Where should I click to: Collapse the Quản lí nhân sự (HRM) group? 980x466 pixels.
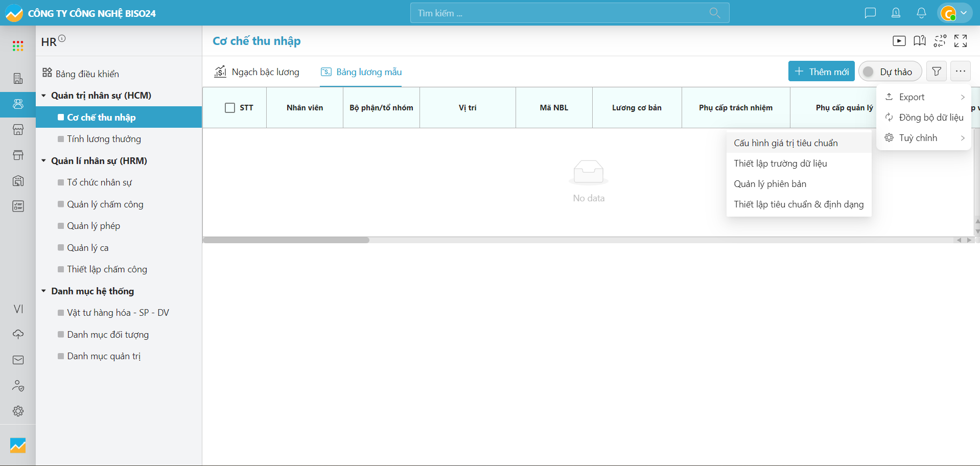(44, 161)
